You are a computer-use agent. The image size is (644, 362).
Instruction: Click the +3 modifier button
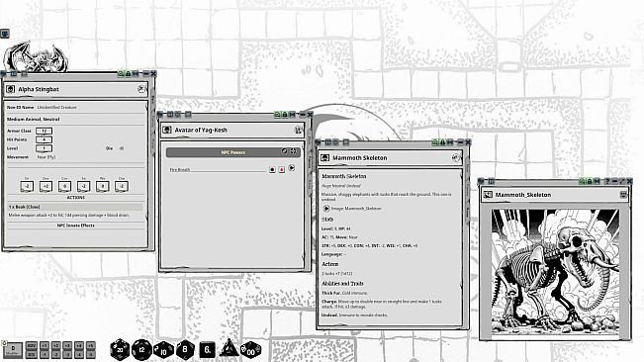(x=68, y=345)
